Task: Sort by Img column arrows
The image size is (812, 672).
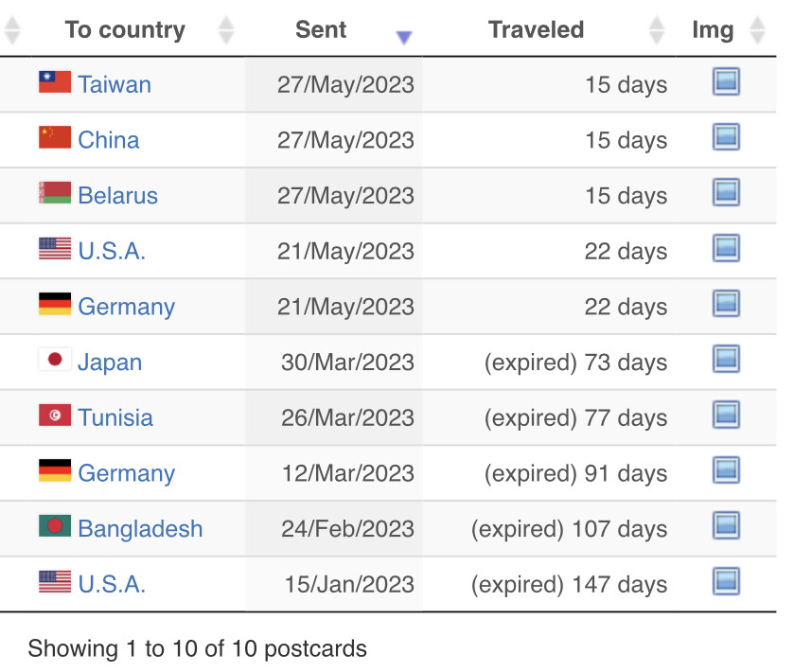Action: [x=757, y=30]
